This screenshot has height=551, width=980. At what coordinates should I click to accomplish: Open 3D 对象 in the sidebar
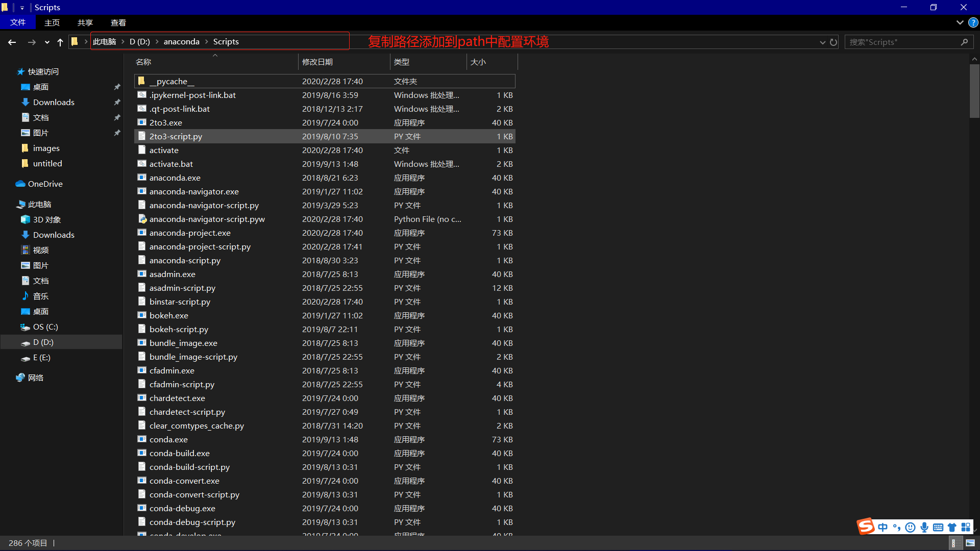click(x=47, y=220)
